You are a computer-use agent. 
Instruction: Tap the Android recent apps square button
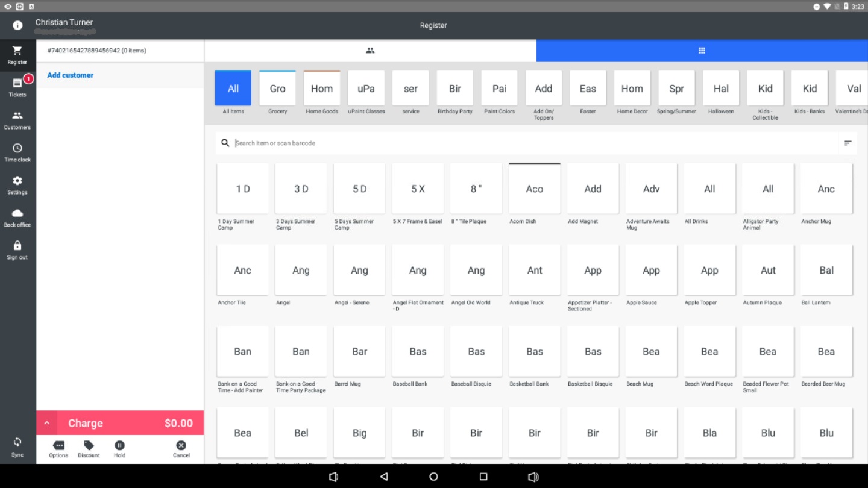click(483, 477)
